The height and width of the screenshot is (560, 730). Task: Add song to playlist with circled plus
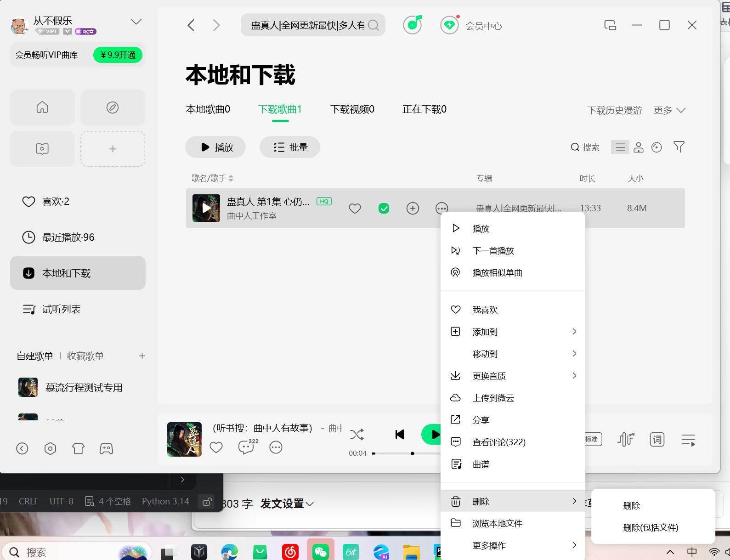[413, 209]
